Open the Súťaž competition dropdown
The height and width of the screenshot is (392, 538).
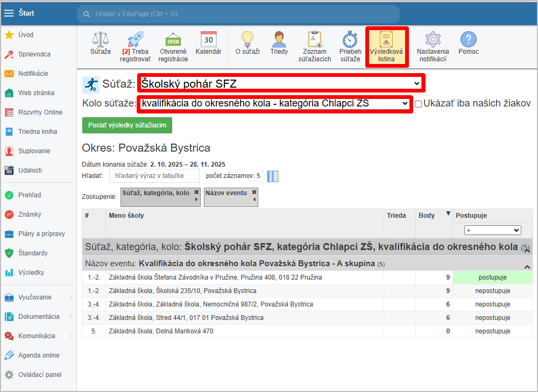[281, 84]
